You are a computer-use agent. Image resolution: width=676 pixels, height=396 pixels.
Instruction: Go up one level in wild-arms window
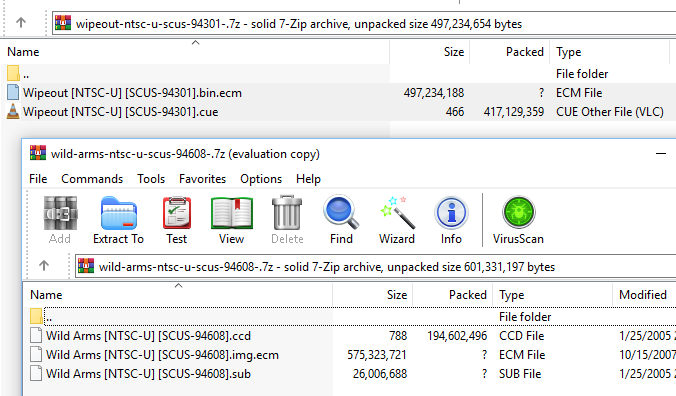(44, 266)
